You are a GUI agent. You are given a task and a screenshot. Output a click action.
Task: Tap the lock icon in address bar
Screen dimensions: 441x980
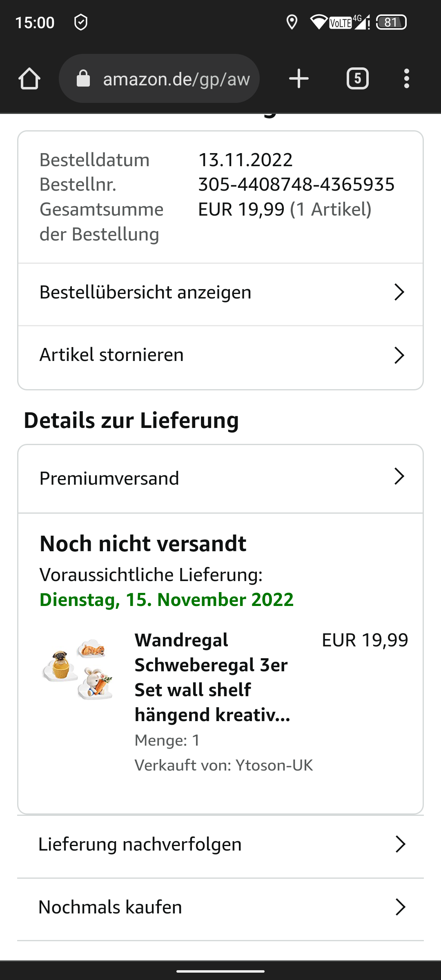tap(83, 78)
